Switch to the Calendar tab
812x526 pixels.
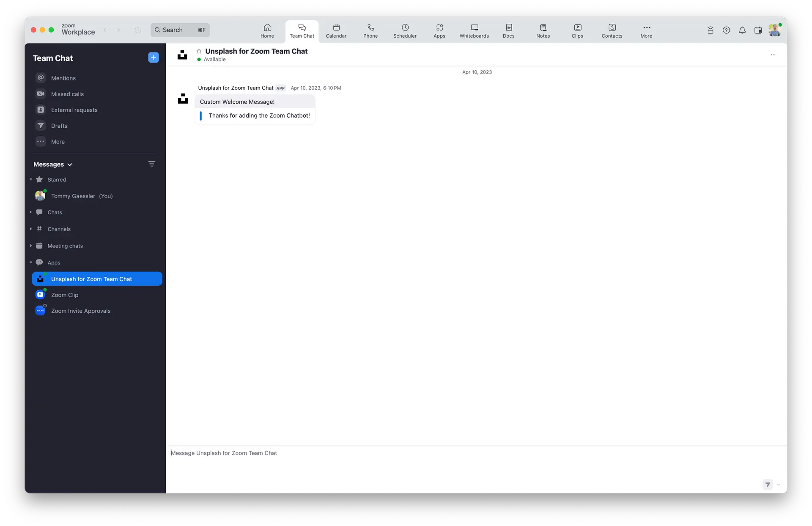pyautogui.click(x=335, y=31)
